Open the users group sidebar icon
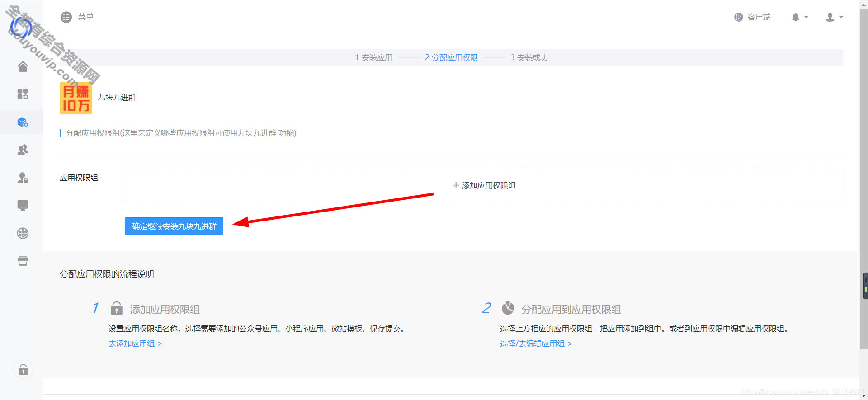Screen dimensions: 868x400 (x=23, y=150)
